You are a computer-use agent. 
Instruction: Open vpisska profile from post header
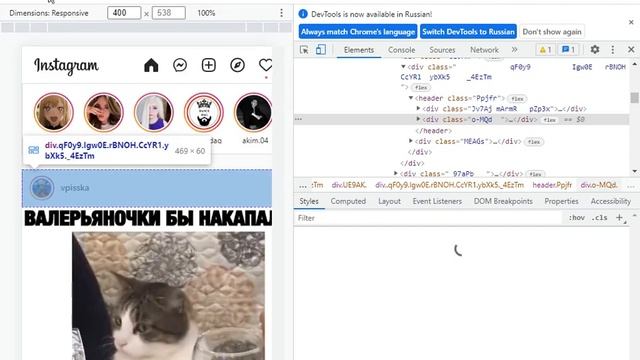75,188
